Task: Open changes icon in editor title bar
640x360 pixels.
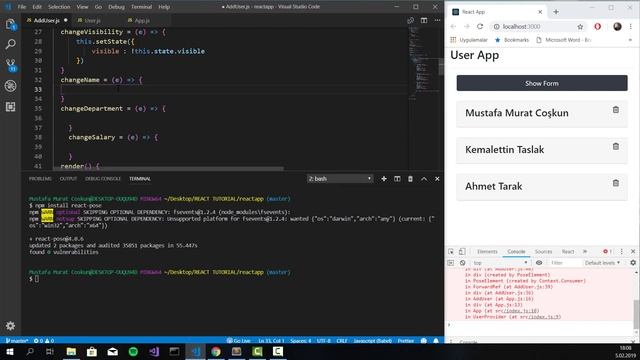Action: pos(411,20)
